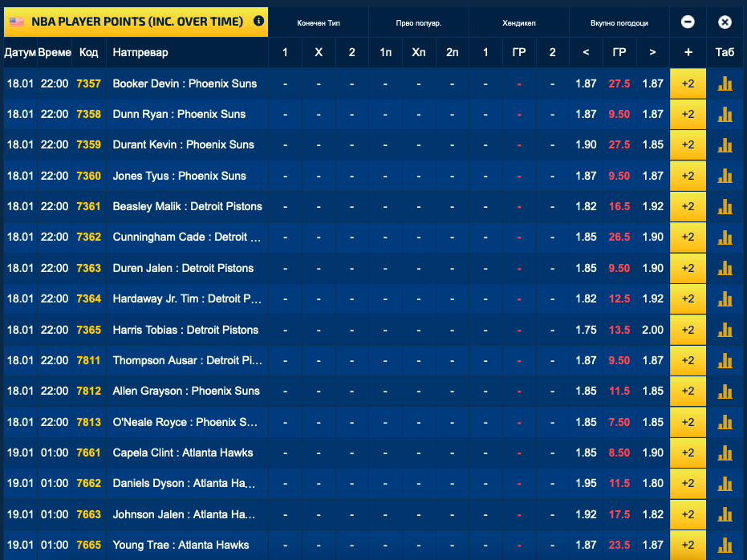Screen dimensions: 747x560
Task: Open stats chart for Young Trae row
Action: tap(725, 545)
